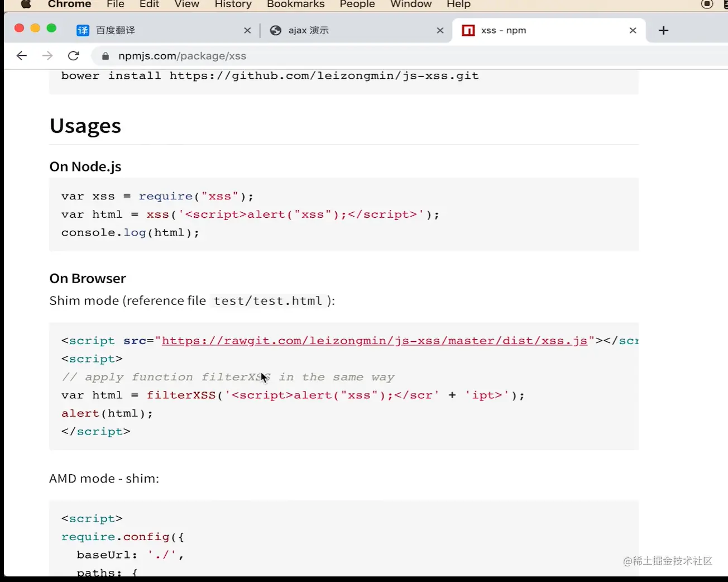Click the macOS green maximize button
The image size is (728, 582).
[51, 28]
